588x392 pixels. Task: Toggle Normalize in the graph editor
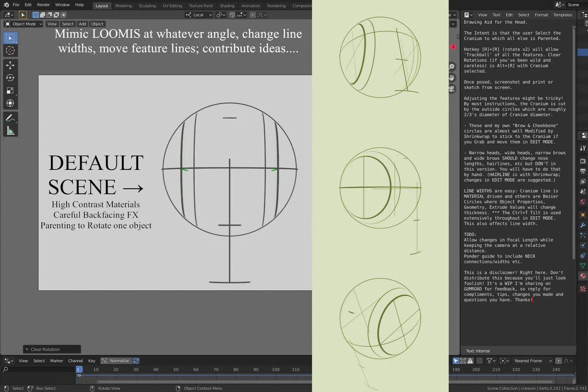point(116,361)
